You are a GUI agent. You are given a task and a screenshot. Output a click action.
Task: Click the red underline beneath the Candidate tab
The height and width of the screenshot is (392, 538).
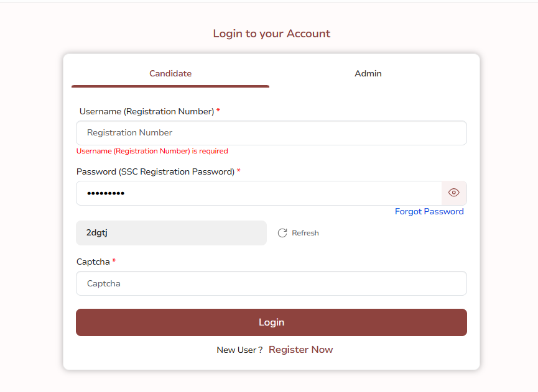(170, 86)
